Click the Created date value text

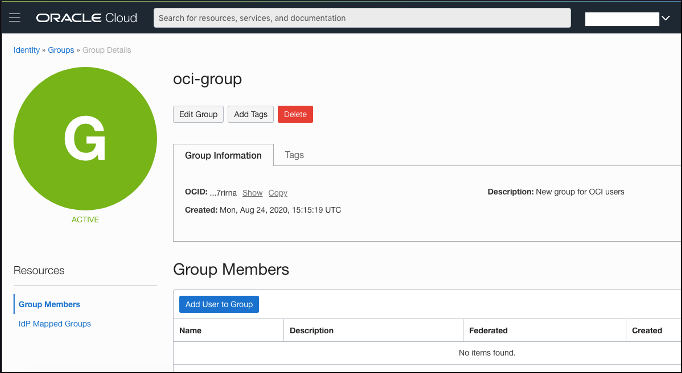[x=280, y=210]
